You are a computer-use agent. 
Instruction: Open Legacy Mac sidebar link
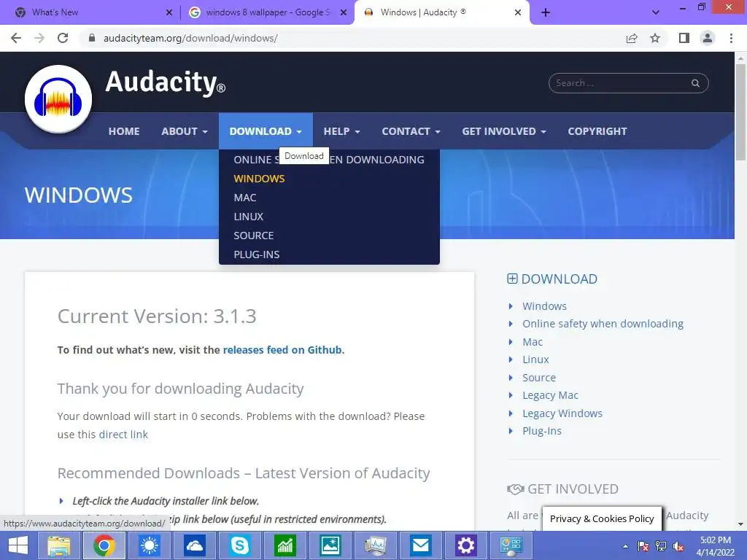[x=550, y=395]
